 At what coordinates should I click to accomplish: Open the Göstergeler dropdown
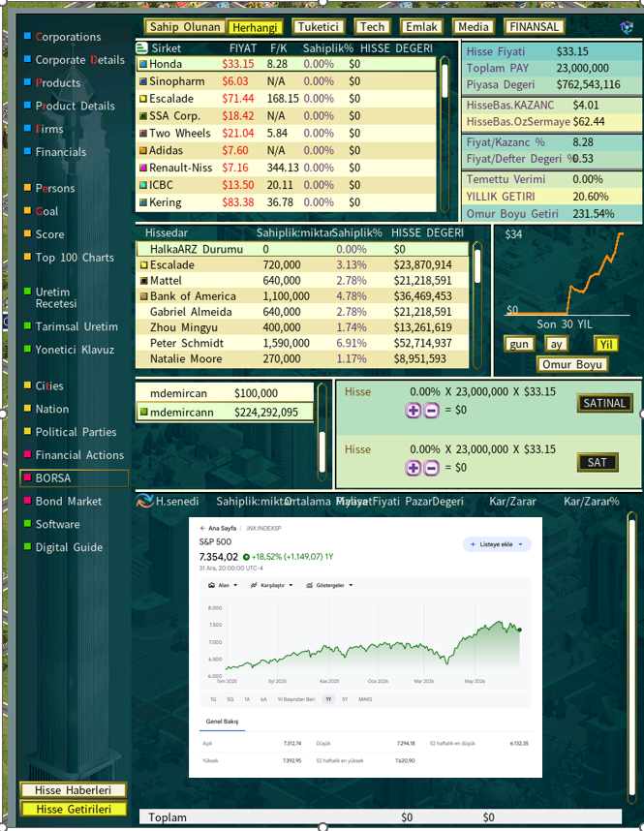tap(329, 585)
